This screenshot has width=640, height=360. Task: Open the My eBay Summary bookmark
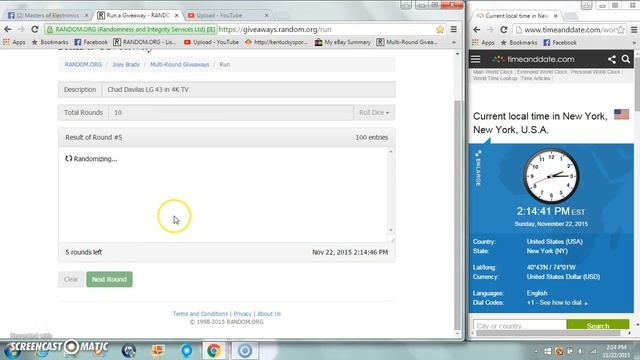point(342,42)
